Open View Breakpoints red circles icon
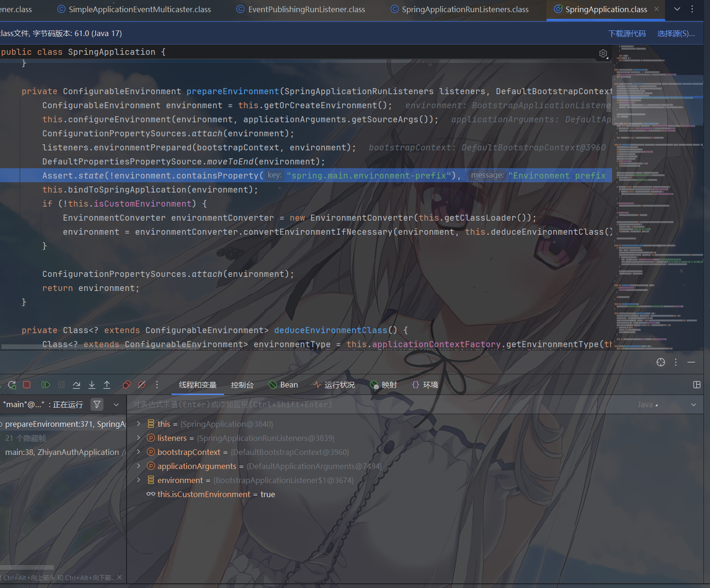 (x=126, y=385)
